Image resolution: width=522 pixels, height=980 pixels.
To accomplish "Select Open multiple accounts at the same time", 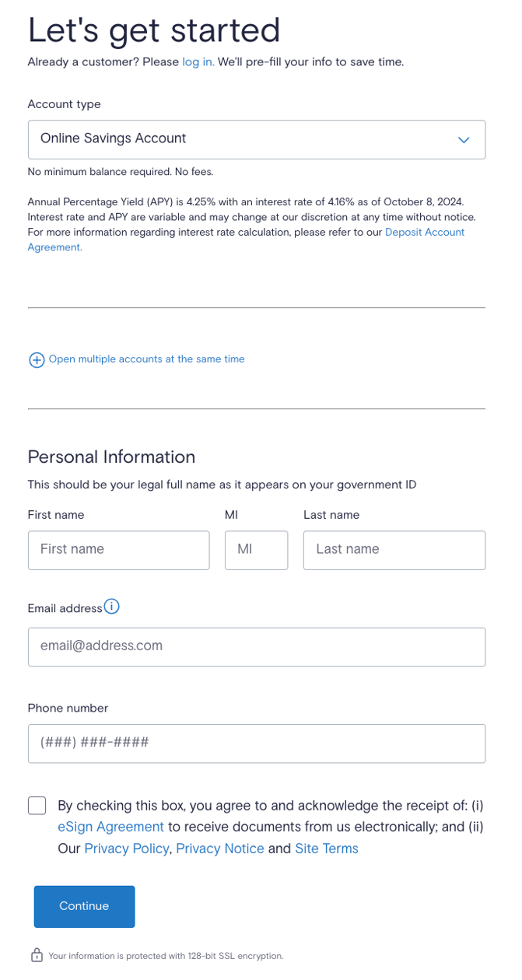I will pos(146,359).
